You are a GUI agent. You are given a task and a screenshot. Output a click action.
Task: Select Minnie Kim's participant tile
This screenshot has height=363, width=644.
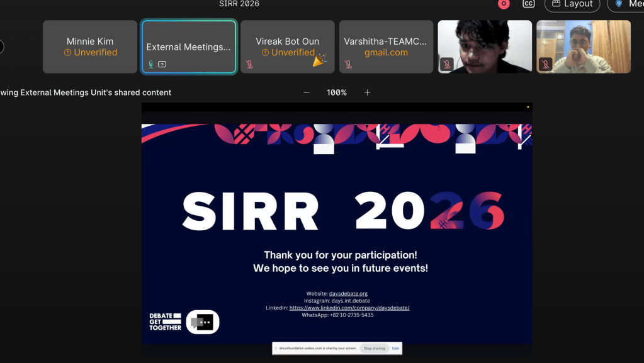pos(90,47)
